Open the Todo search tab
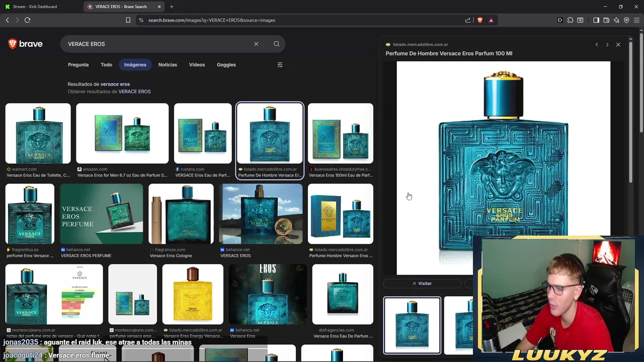The image size is (644, 362). pyautogui.click(x=106, y=64)
